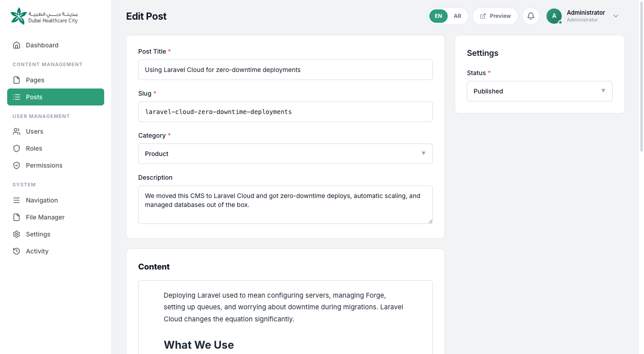Click the Settings panel heading
Viewport: 644px width, 354px height.
coord(483,53)
